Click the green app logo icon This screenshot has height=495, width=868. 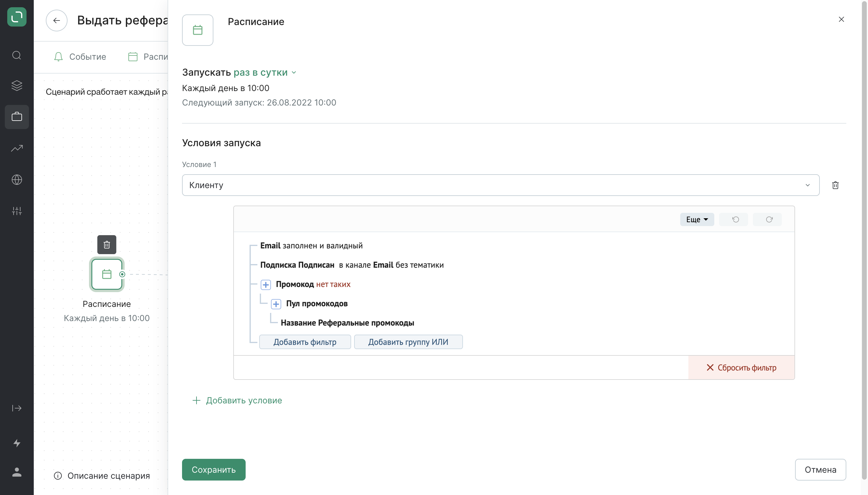coord(17,17)
